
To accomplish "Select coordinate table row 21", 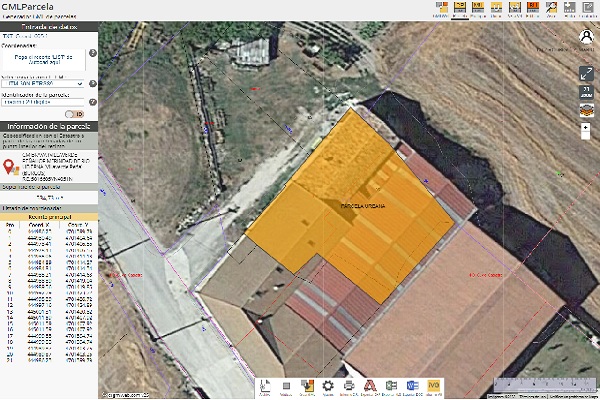I will point(49,361).
